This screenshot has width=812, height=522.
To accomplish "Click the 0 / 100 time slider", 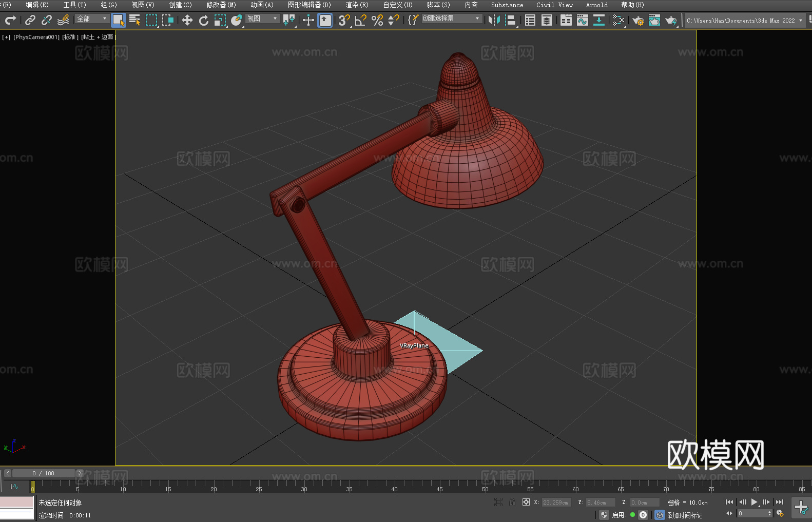I will point(44,473).
